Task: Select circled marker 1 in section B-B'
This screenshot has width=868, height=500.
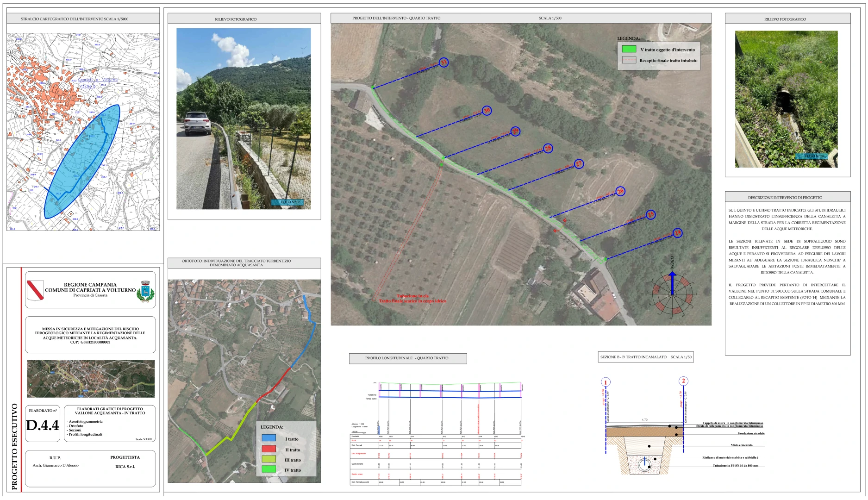Action: coord(606,382)
